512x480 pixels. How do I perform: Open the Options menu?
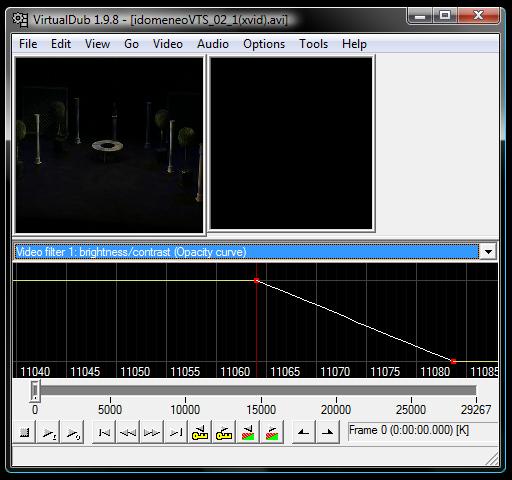[264, 44]
